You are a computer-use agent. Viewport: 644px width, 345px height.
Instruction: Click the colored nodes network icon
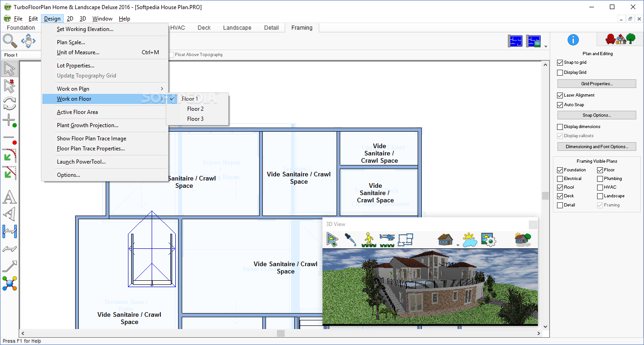point(10,283)
